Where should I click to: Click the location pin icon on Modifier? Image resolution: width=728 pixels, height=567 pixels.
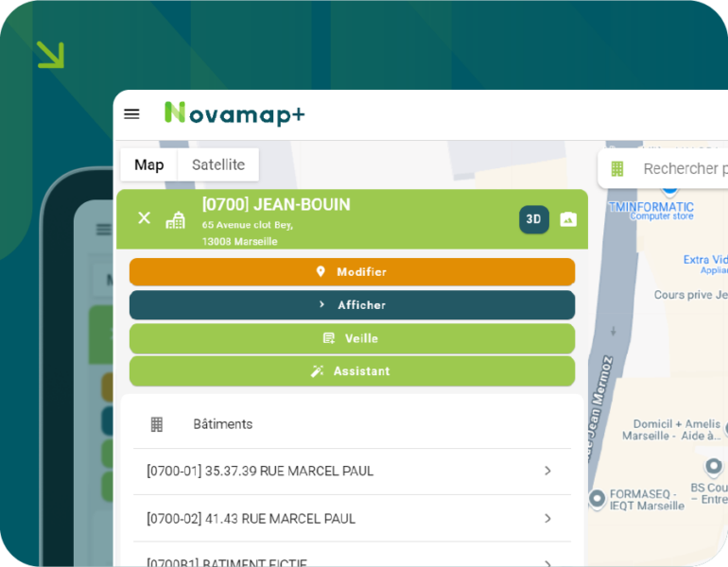[x=321, y=271]
